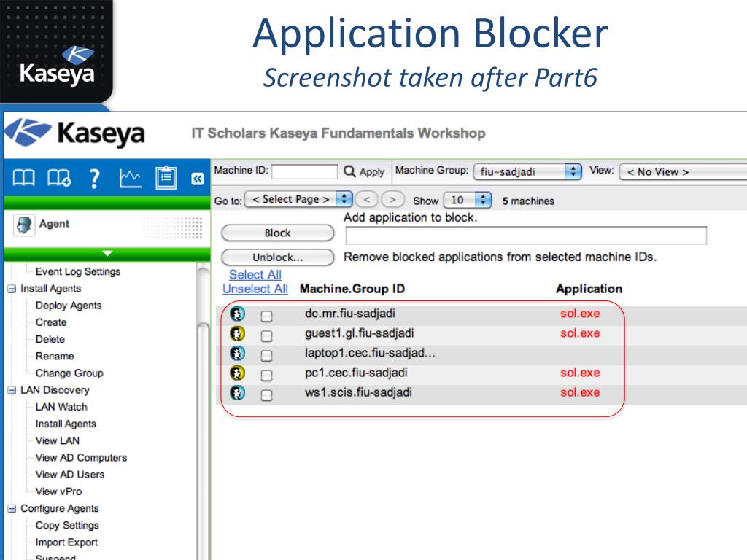Check the box for pc1.cec.fiu-sadjadi
Viewport: 747px width, 560px height.
click(267, 376)
